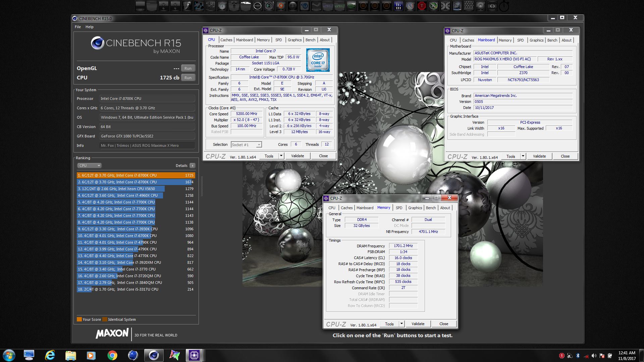644x362 pixels.
Task: Click the red notification badge tray icon
Action: pos(561,356)
